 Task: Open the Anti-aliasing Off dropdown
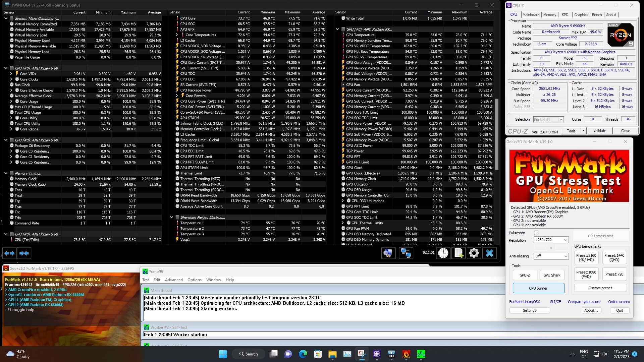pyautogui.click(x=551, y=256)
